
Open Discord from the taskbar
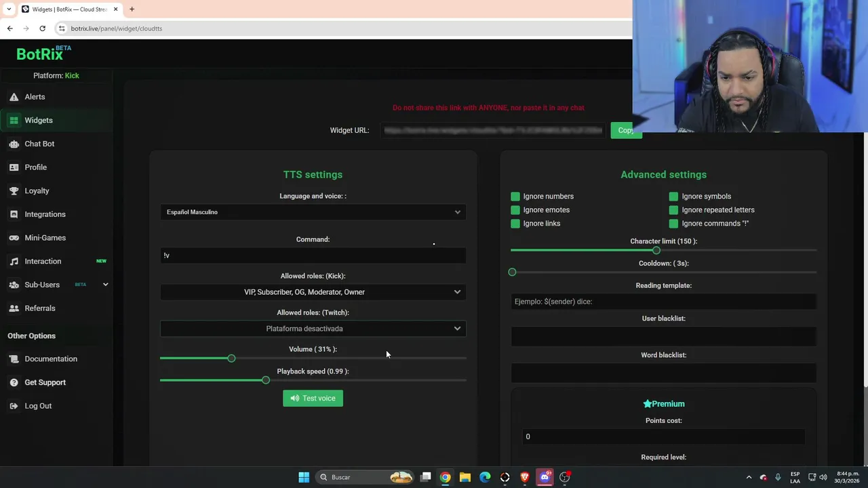[x=545, y=477]
